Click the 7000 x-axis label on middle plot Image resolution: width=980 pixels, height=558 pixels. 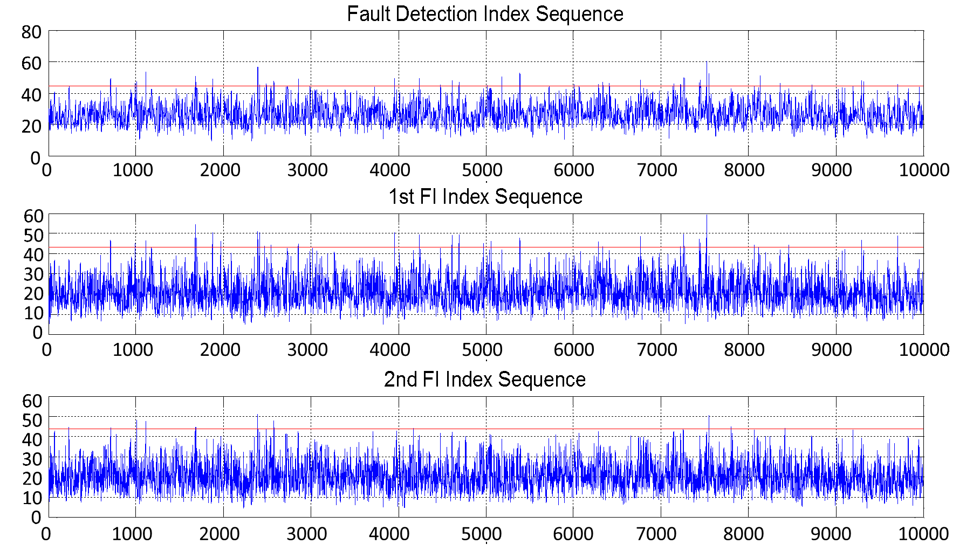657,350
